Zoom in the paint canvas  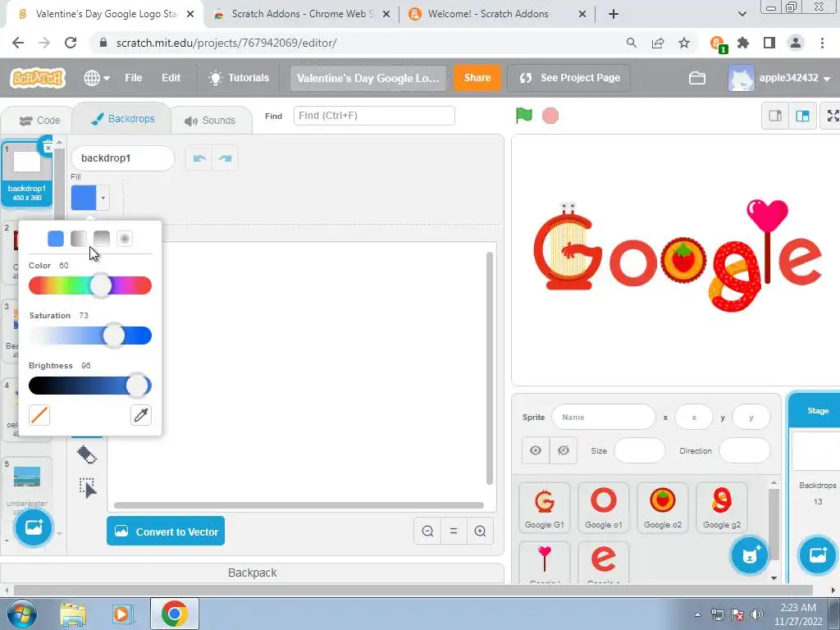pos(480,531)
